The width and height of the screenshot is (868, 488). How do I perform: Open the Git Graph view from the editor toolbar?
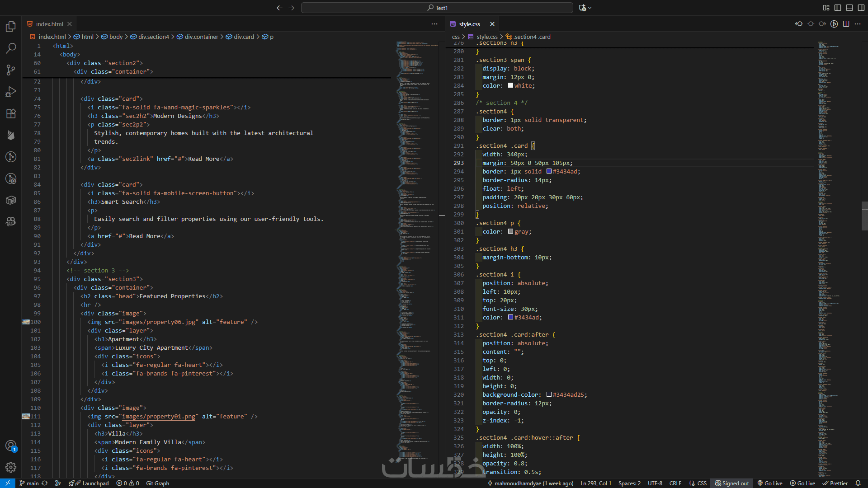click(834, 24)
